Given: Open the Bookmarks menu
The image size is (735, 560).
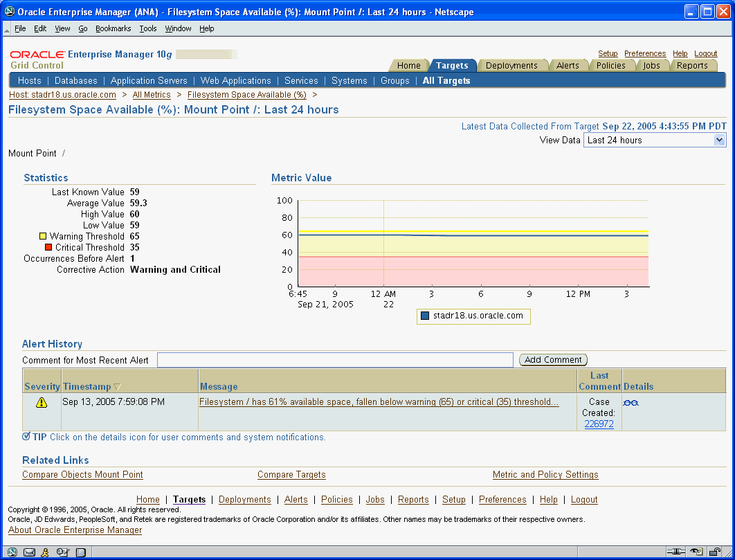Looking at the screenshot, I should click(x=113, y=28).
